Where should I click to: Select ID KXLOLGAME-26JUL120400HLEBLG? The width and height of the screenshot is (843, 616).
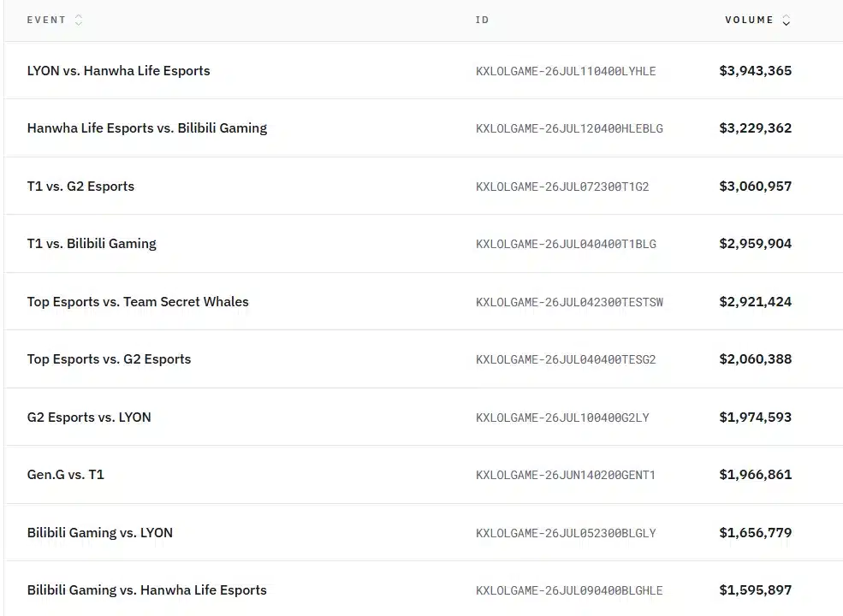pyautogui.click(x=569, y=129)
